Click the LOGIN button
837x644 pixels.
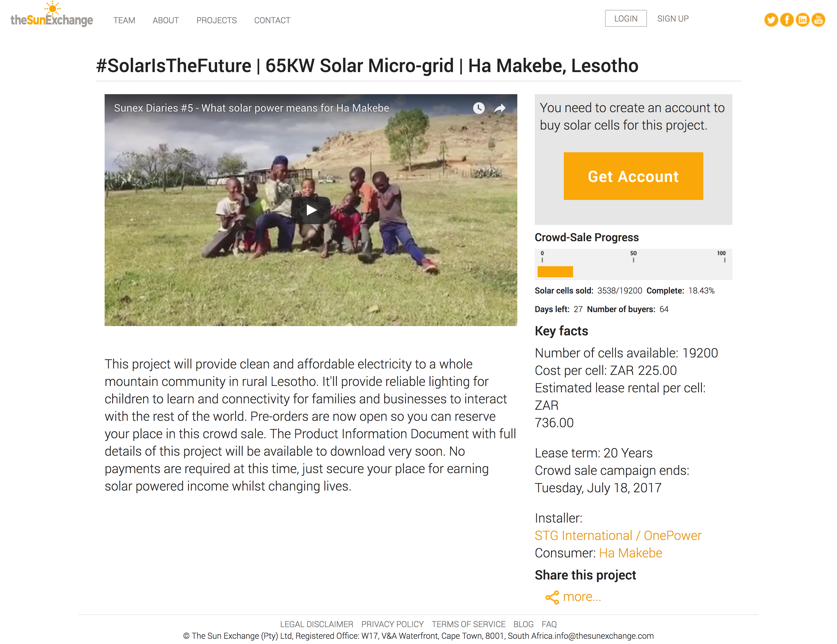[x=625, y=18]
